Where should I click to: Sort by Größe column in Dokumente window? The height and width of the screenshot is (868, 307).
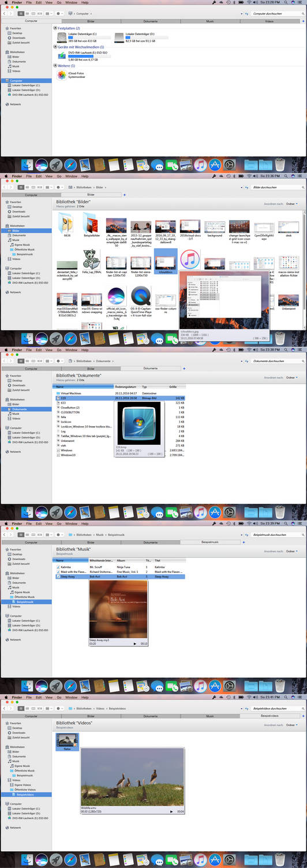pyautogui.click(x=176, y=386)
